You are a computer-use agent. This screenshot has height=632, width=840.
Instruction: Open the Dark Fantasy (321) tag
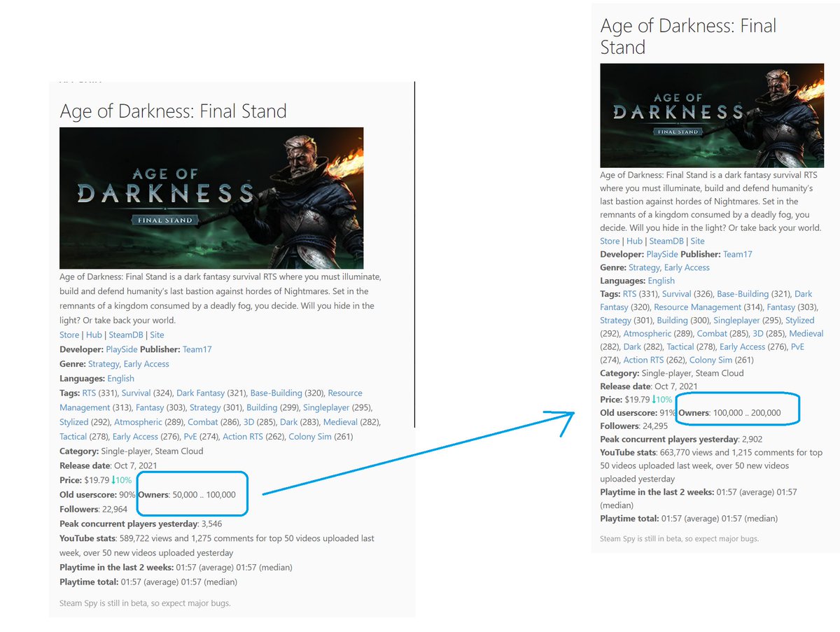pyautogui.click(x=201, y=393)
